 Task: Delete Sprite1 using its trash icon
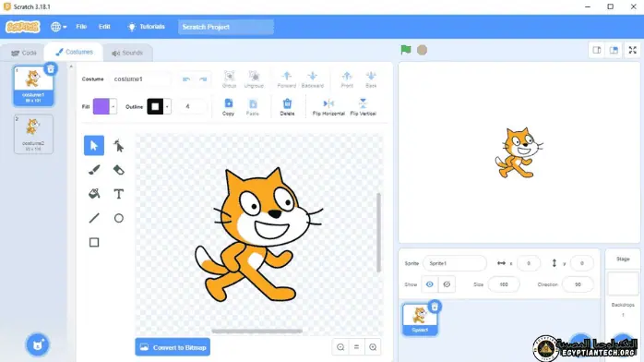point(435,307)
